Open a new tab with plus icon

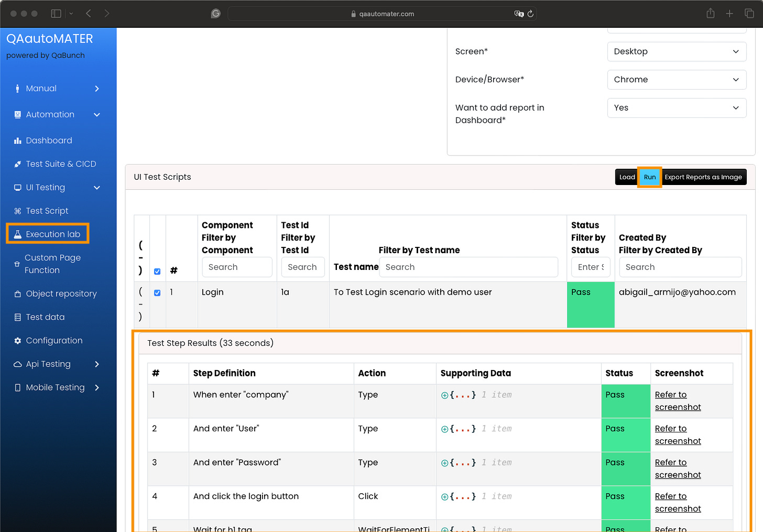pos(729,14)
